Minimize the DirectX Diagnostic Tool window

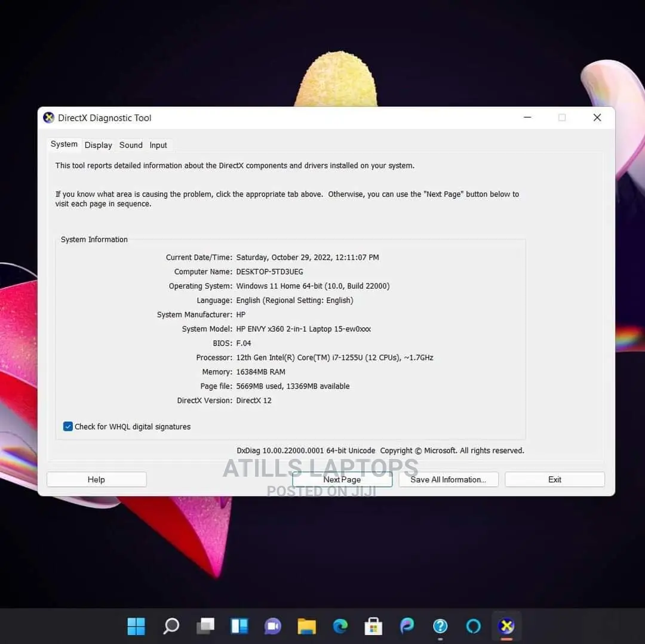(x=527, y=118)
